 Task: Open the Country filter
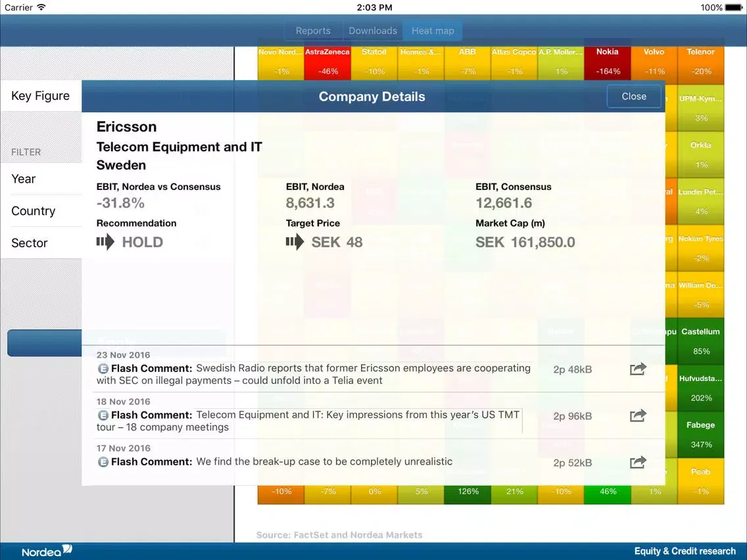pos(41,211)
